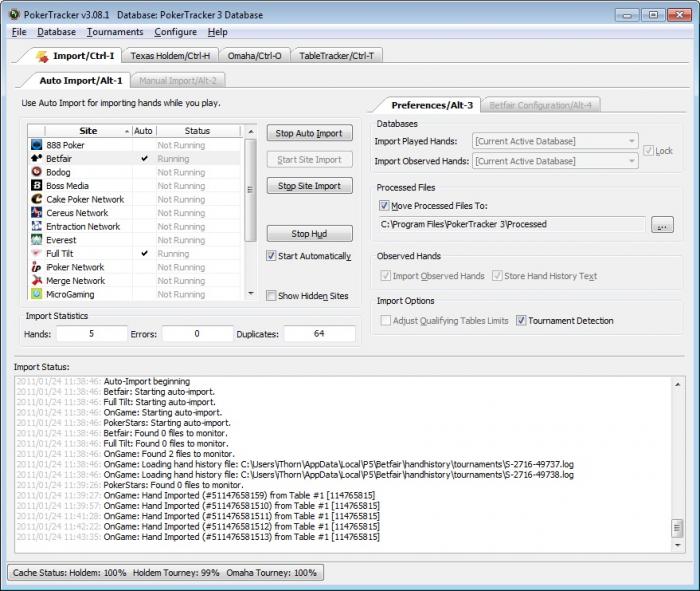Click the Entraction Network icon

coord(37,226)
